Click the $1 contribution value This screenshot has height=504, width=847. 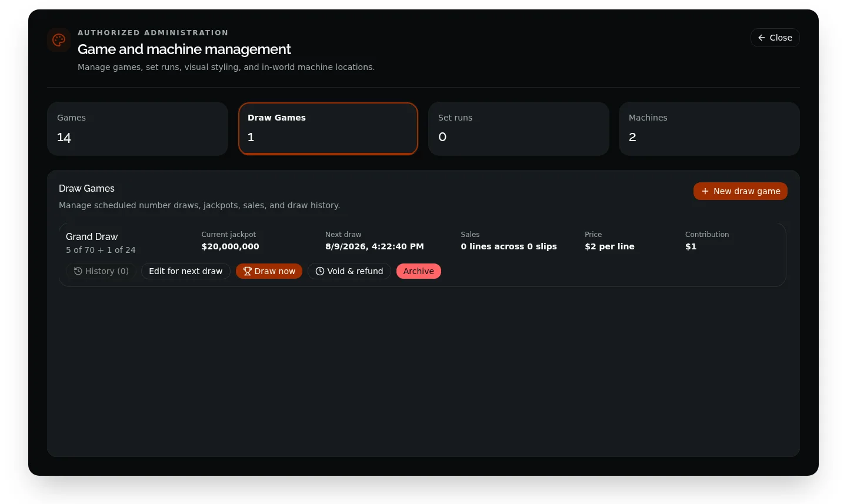[x=691, y=246]
